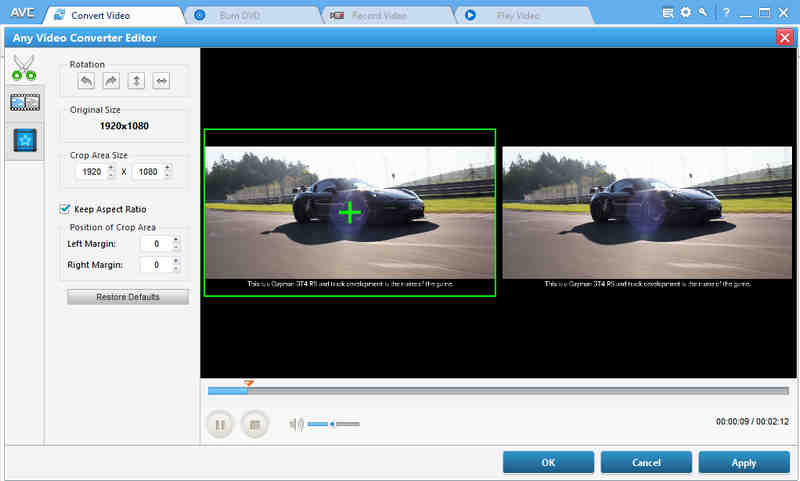800x481 pixels.
Task: Decrease the Left Margin value
Action: point(176,247)
